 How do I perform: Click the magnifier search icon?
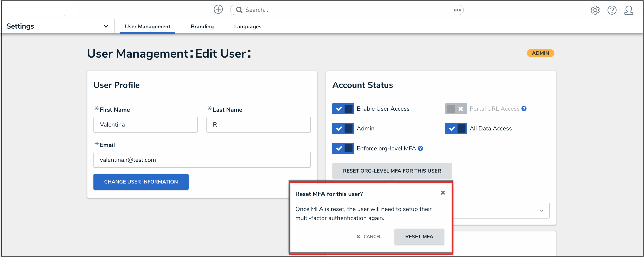(239, 10)
